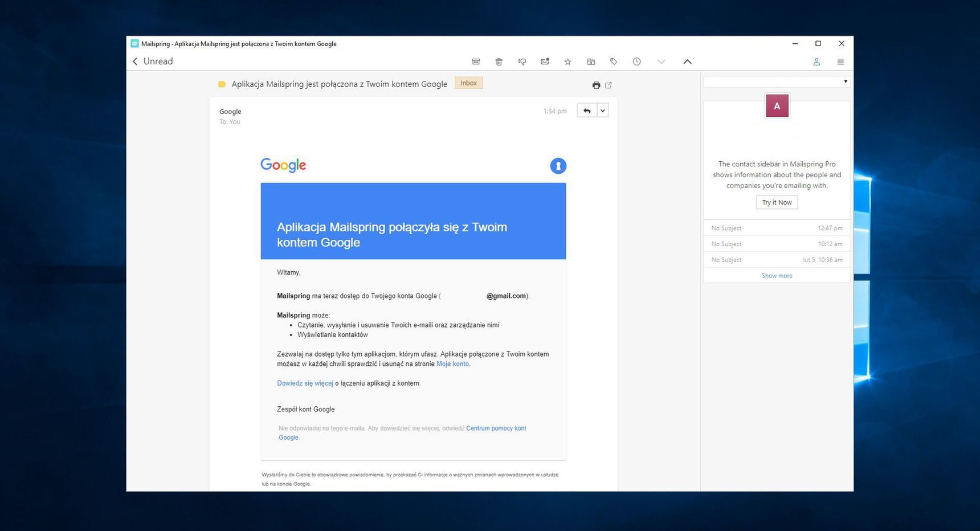This screenshot has width=980, height=531.
Task: Click the @gmail.com address in the email
Action: pyautogui.click(x=506, y=296)
